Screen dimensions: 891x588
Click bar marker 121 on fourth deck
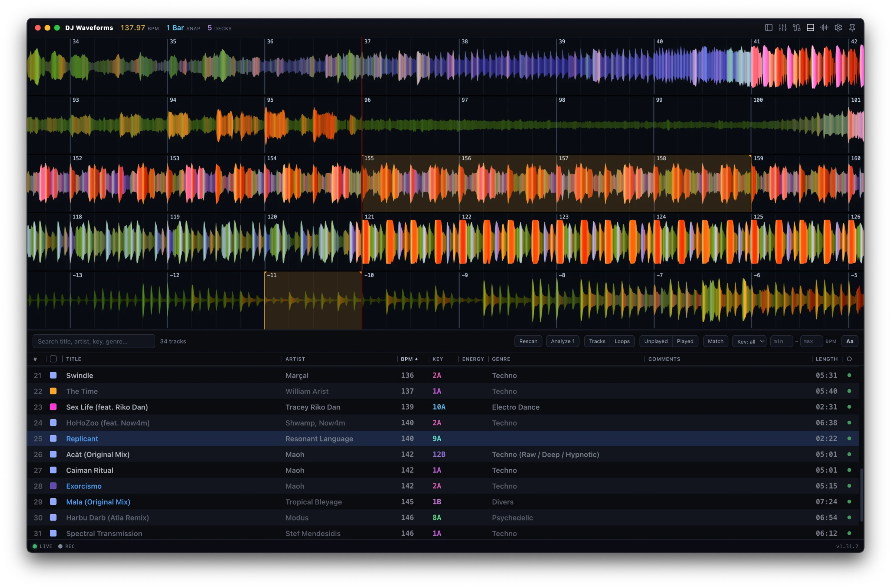pos(369,217)
